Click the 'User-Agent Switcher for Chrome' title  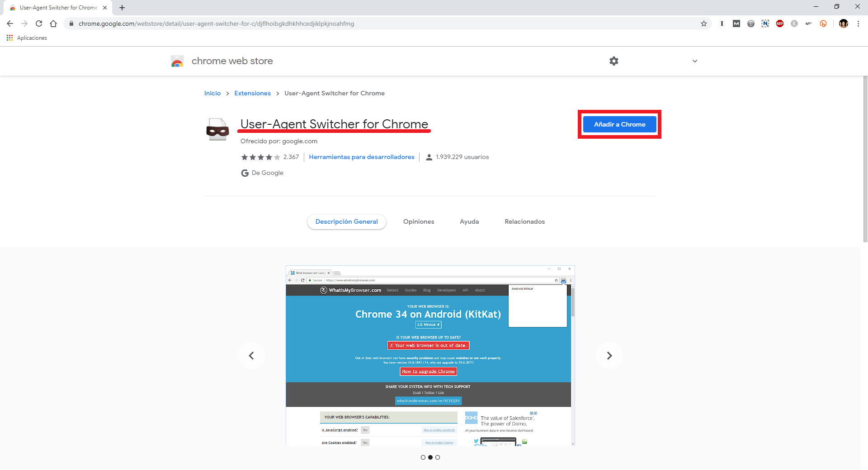[334, 124]
